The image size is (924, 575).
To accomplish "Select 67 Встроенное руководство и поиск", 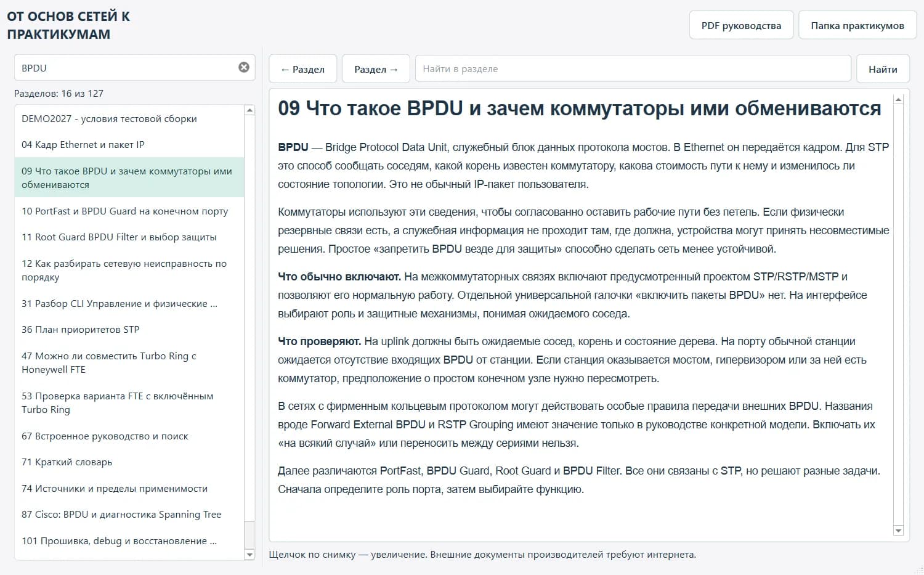I will click(129, 436).
